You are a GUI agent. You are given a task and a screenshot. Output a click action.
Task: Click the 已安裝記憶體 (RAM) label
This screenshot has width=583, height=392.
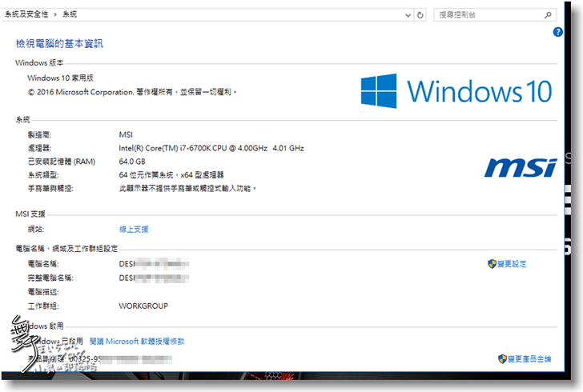coord(62,162)
